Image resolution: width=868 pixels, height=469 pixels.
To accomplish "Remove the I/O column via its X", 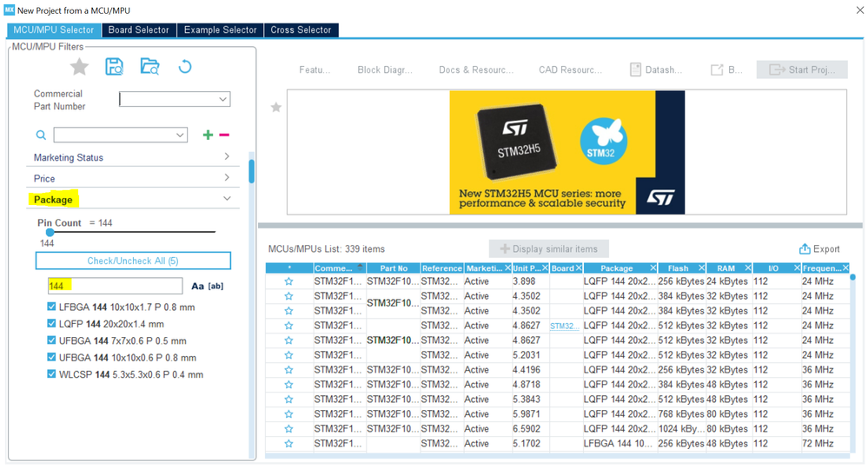I will point(797,268).
